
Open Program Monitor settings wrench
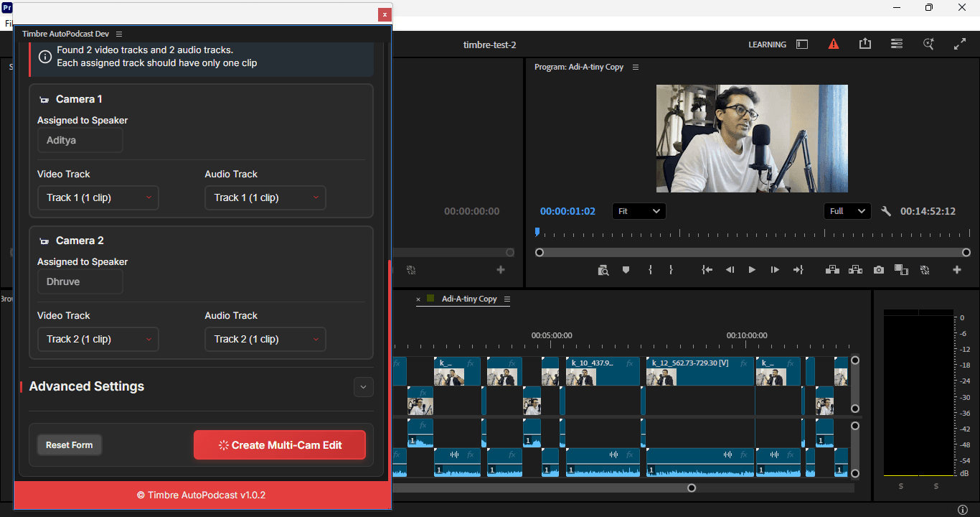885,211
